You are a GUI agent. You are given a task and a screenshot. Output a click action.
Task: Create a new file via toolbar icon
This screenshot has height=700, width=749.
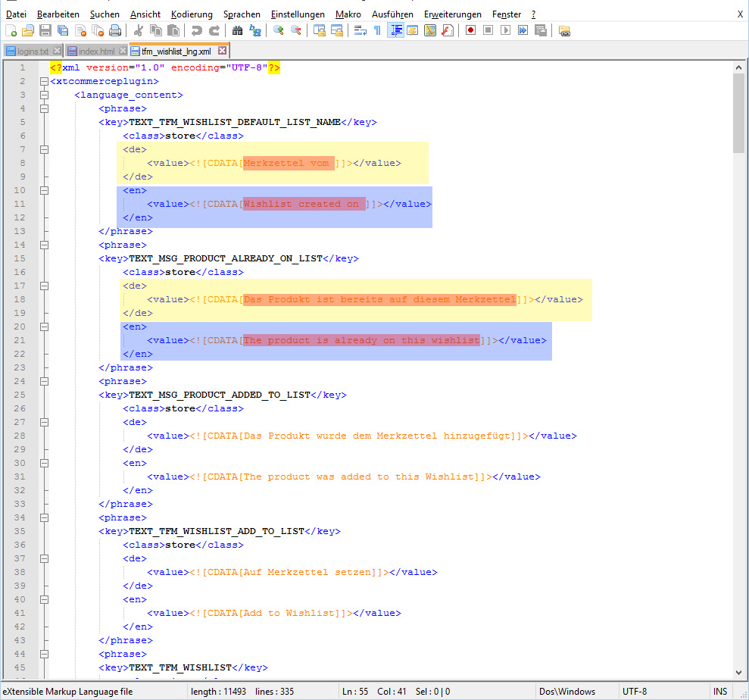point(11,30)
